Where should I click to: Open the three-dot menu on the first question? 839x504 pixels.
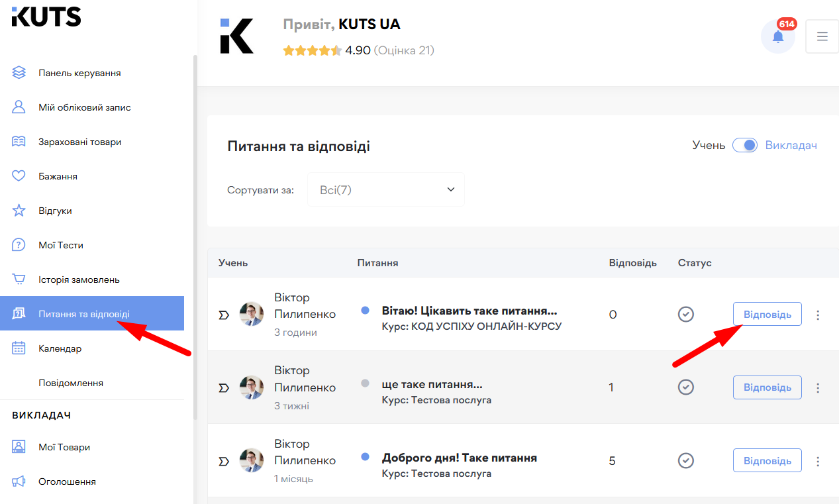tap(818, 314)
